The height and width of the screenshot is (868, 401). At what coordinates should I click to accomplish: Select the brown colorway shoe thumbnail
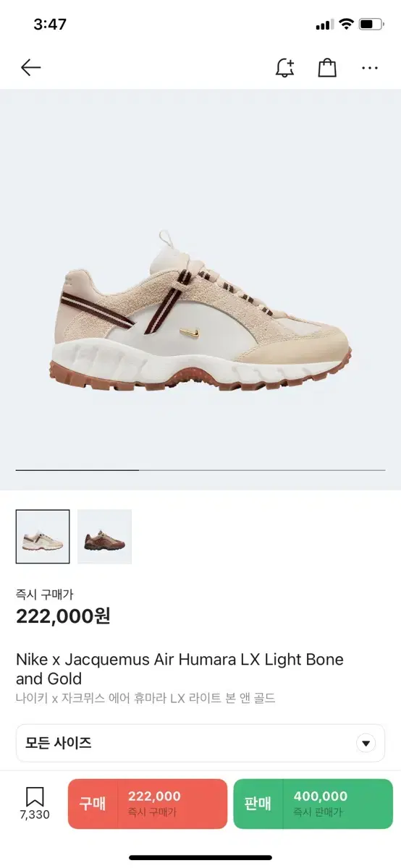point(104,537)
